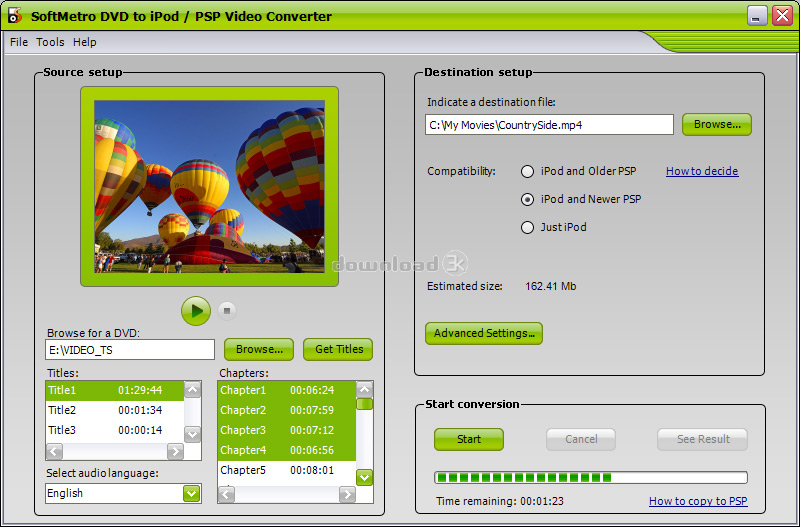The height and width of the screenshot is (527, 800).
Task: Select Title1 in Titles list
Action: coord(115,390)
